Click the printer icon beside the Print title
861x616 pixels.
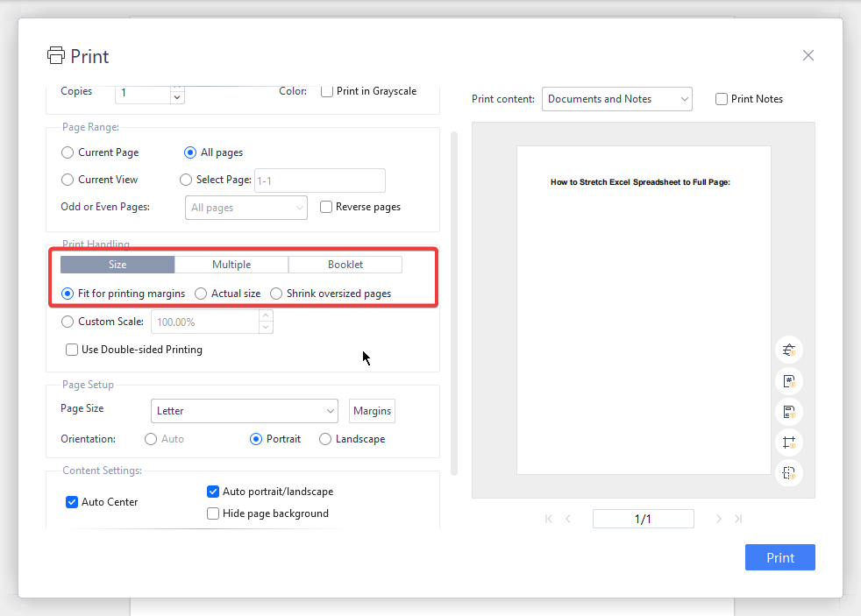click(55, 54)
